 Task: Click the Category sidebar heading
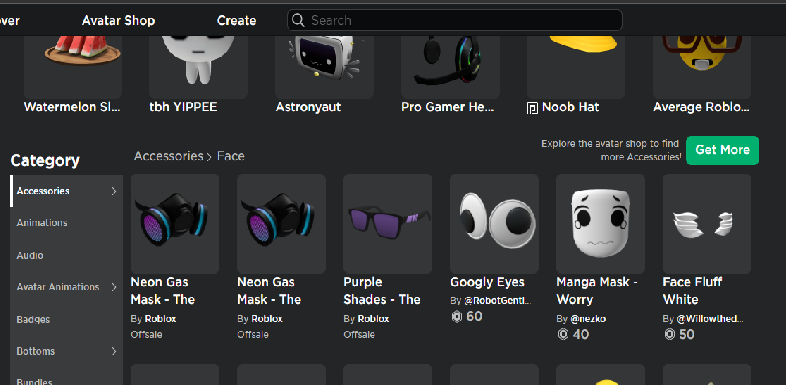tap(45, 160)
